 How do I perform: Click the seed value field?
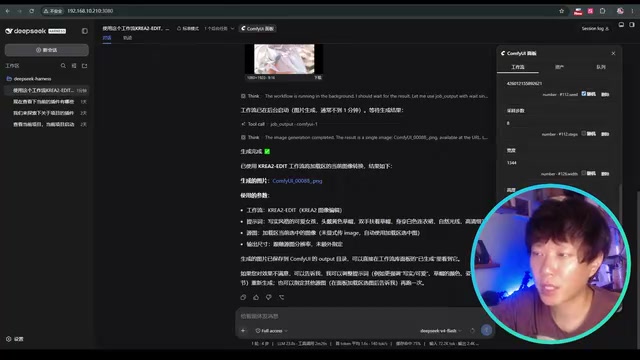(x=558, y=83)
